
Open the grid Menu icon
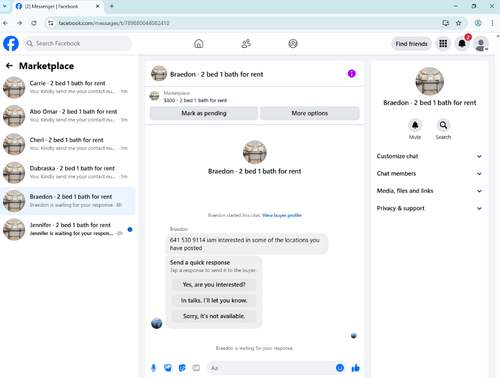tap(443, 44)
